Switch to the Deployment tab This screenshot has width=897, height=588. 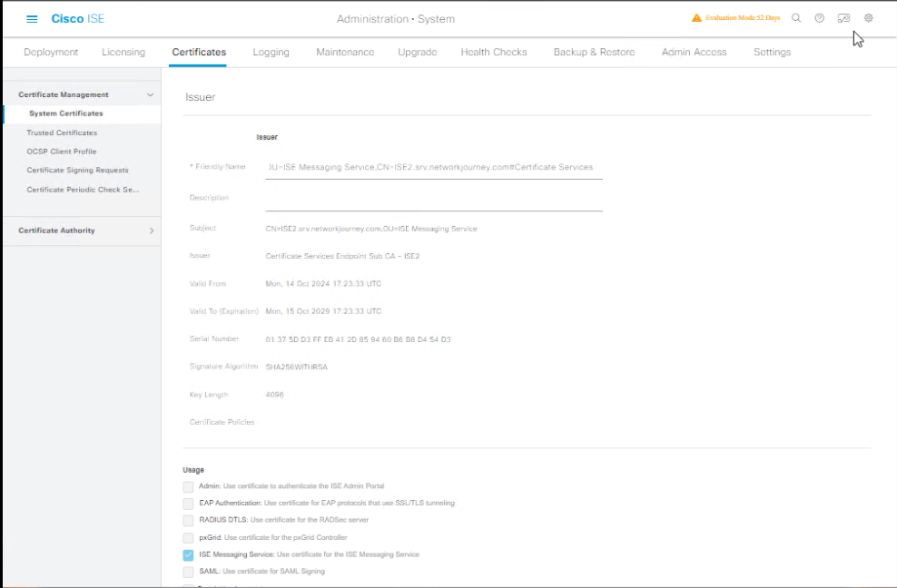tap(51, 52)
